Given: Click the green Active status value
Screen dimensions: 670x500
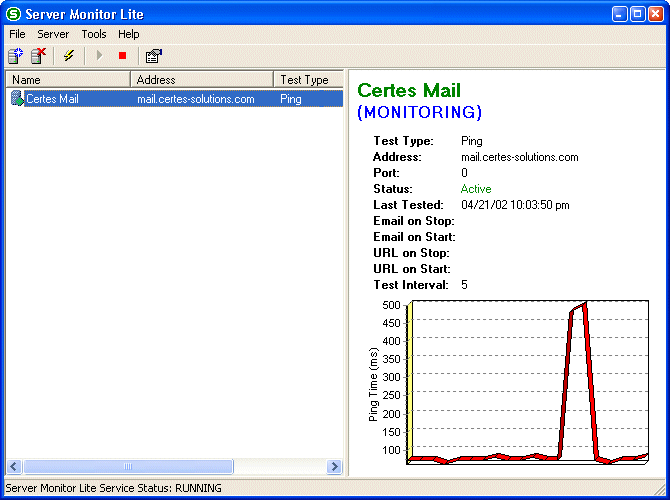Looking at the screenshot, I should pos(476,189).
